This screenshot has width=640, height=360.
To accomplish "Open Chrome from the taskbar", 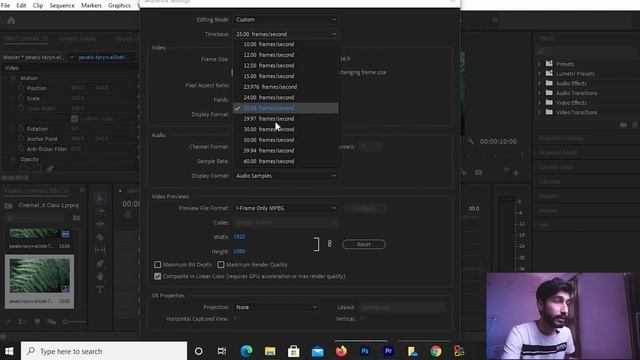I will click(436, 351).
